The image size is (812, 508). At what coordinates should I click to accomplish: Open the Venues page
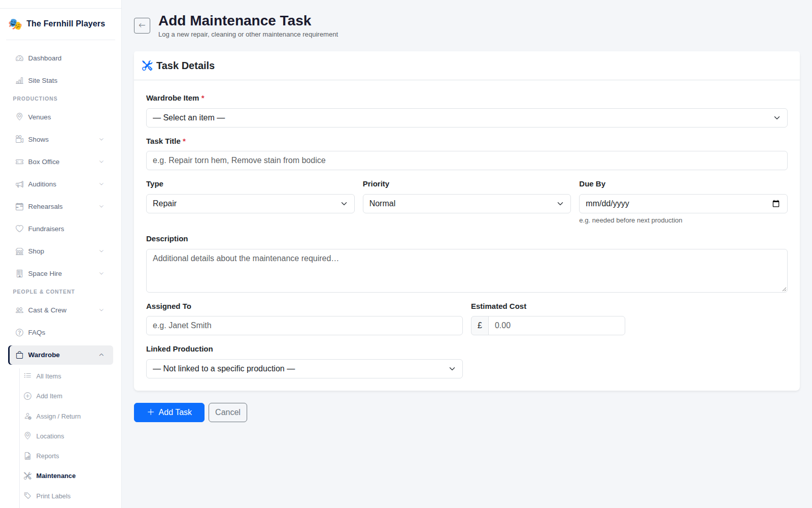[60, 117]
